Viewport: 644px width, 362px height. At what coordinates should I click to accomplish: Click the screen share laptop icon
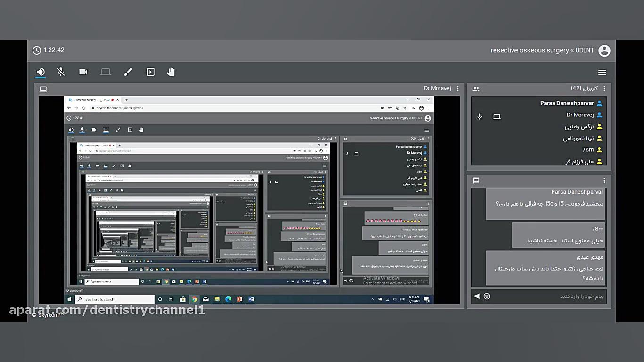pyautogui.click(x=106, y=72)
